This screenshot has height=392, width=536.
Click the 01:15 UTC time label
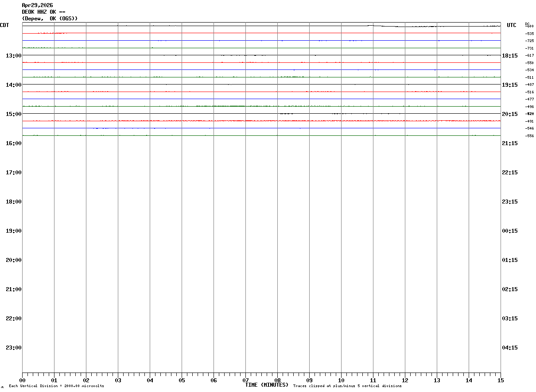point(510,260)
